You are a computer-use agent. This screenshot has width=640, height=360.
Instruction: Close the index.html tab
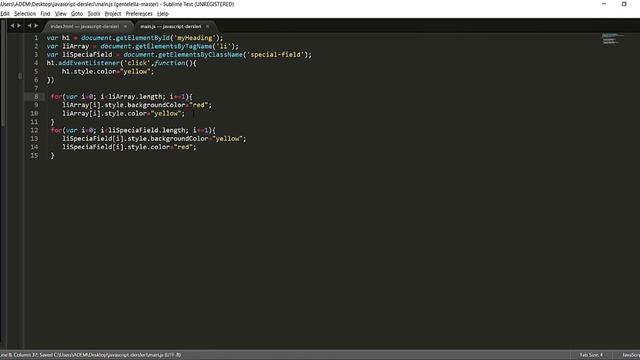pos(125,27)
